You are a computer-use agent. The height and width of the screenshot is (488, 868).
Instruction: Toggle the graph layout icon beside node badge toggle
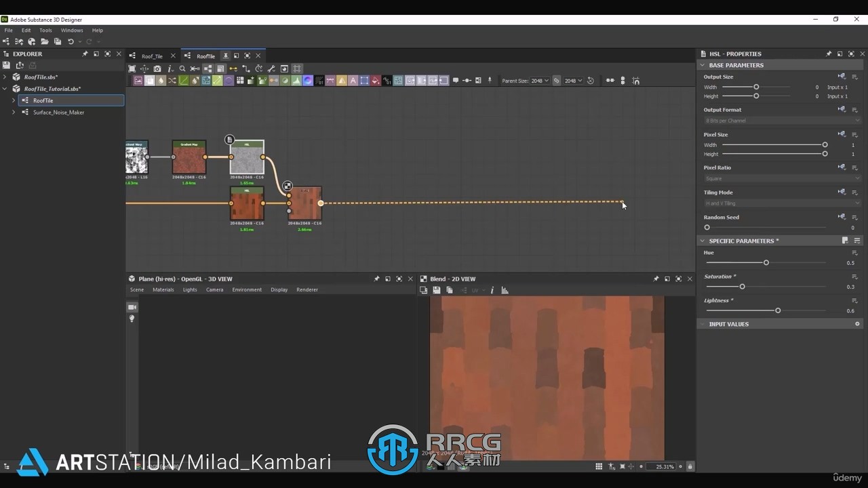tap(208, 68)
